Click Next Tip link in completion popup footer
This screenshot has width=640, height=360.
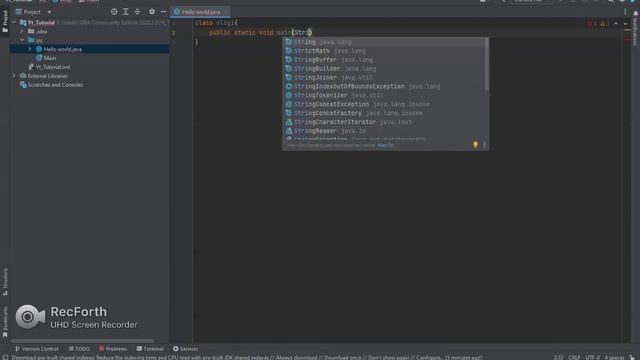tap(386, 145)
